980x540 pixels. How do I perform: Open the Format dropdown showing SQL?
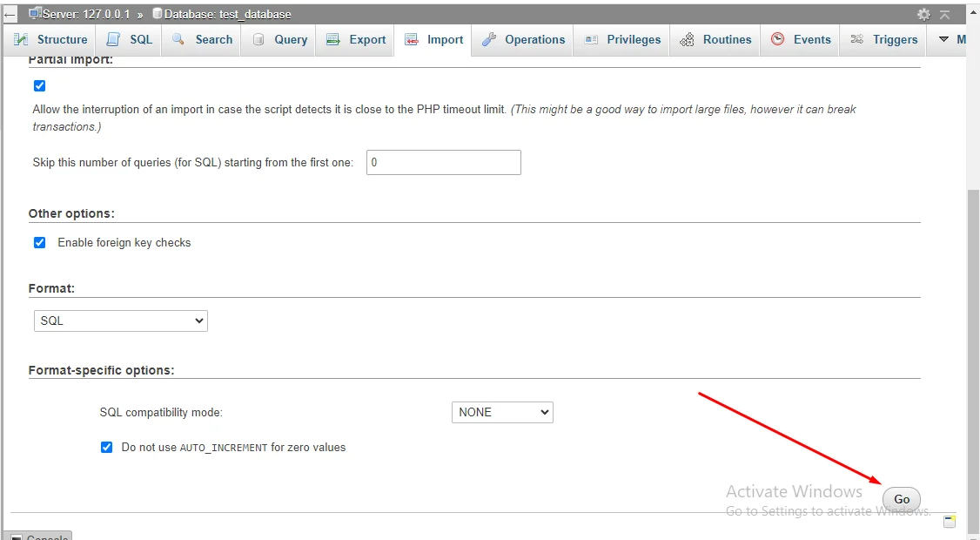click(x=120, y=321)
